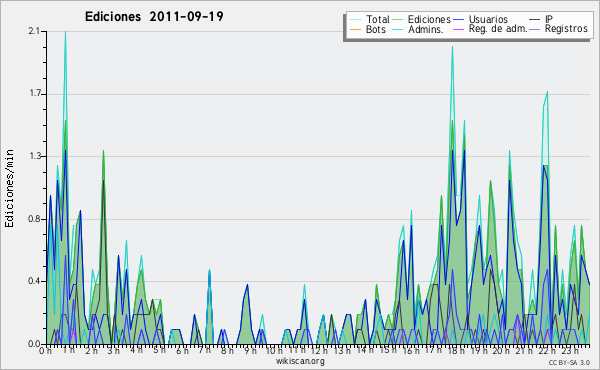Select the Usuarios legend label
Viewport: 600px width, 370px height.
pos(488,19)
